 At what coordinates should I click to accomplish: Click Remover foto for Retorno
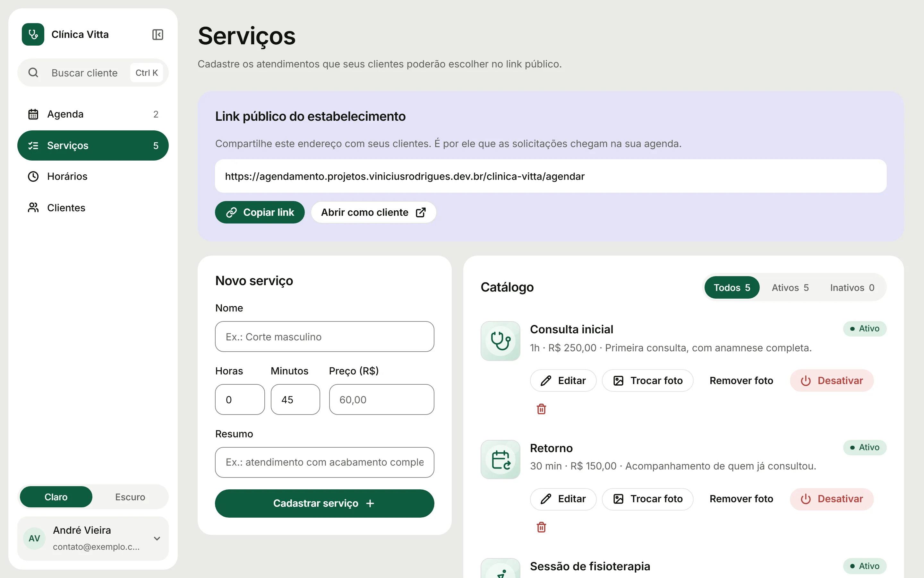[x=741, y=499]
